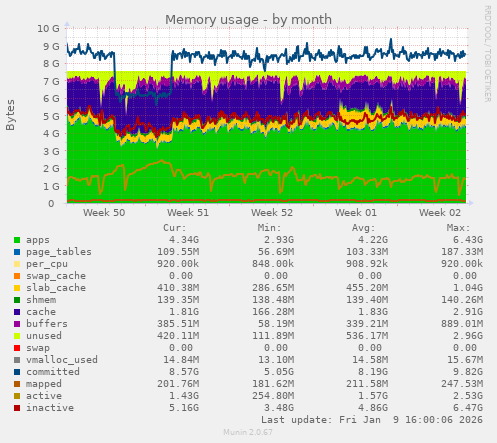Click the apps max value 6.43G

point(468,240)
